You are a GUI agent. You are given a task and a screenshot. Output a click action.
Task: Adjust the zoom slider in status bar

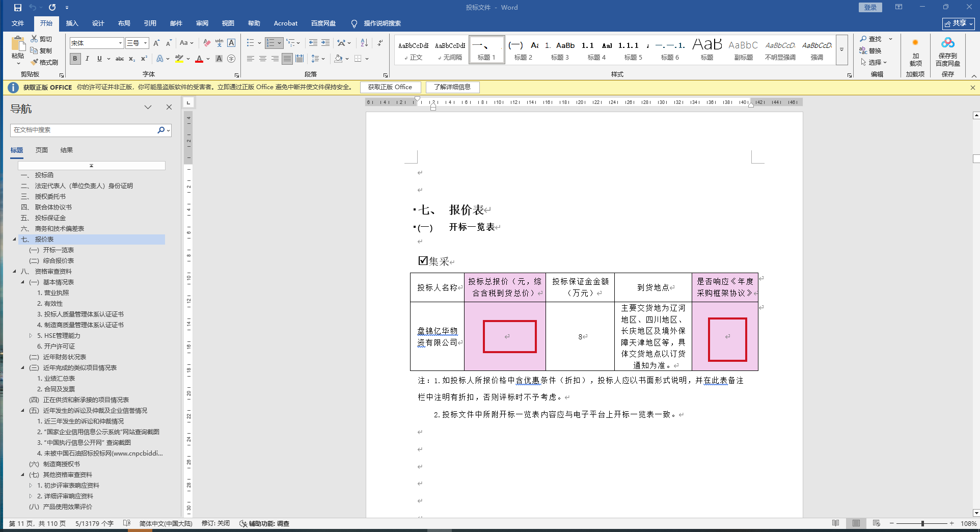click(922, 523)
